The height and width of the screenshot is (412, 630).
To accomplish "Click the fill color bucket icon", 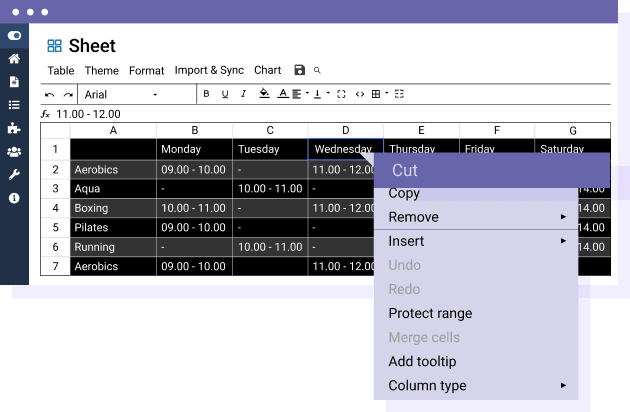I will (264, 95).
